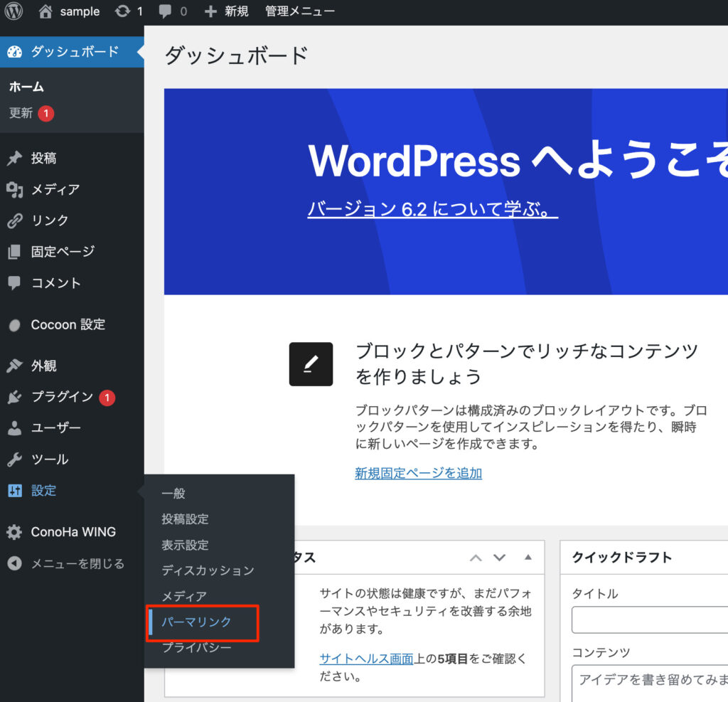
Task: Click the sliders icon beside 設定
Action: [14, 491]
